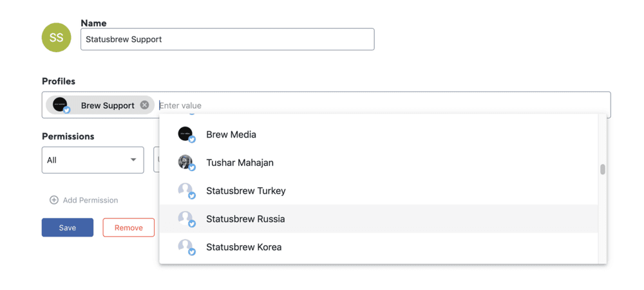Click Tushar Mahajan's profile photo
The height and width of the screenshot is (290, 644).
[x=185, y=162]
